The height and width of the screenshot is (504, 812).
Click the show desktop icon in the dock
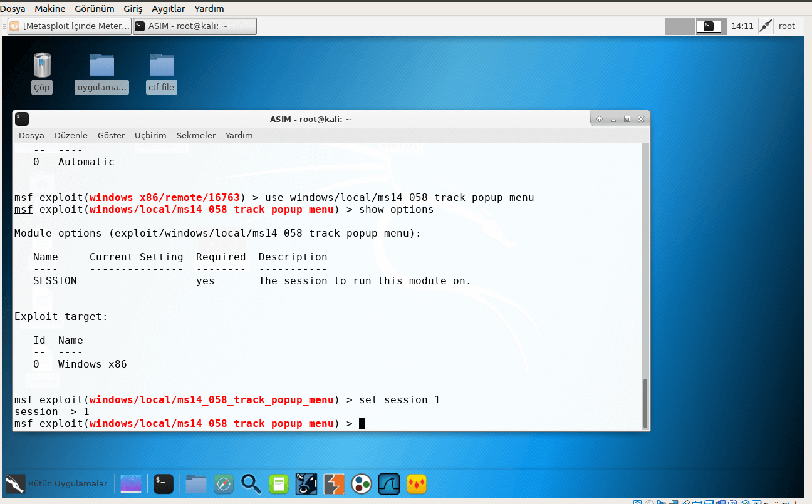click(x=131, y=483)
